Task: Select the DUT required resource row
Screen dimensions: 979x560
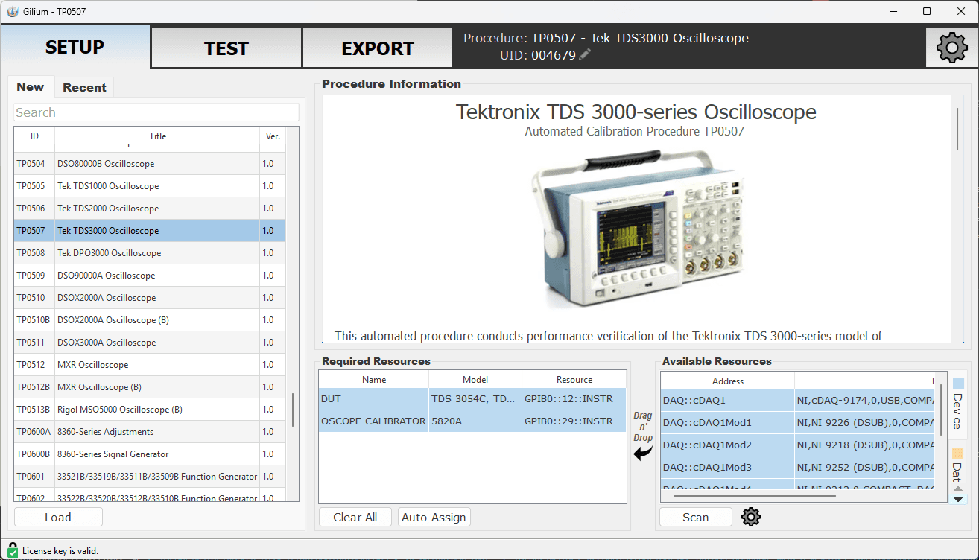Action: (472, 399)
